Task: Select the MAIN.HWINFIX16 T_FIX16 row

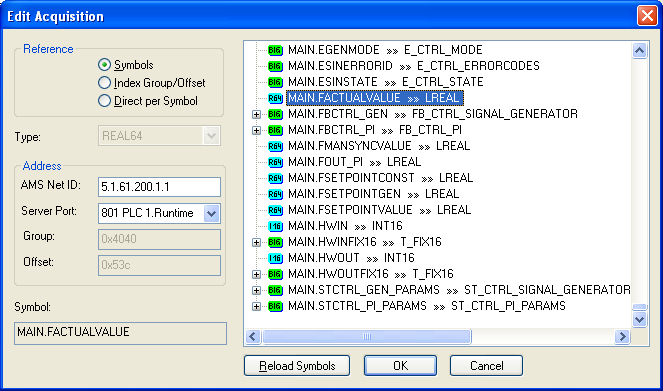Action: (x=365, y=242)
